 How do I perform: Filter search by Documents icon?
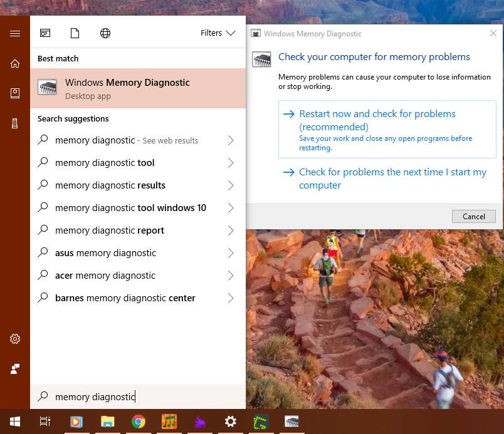(x=75, y=33)
